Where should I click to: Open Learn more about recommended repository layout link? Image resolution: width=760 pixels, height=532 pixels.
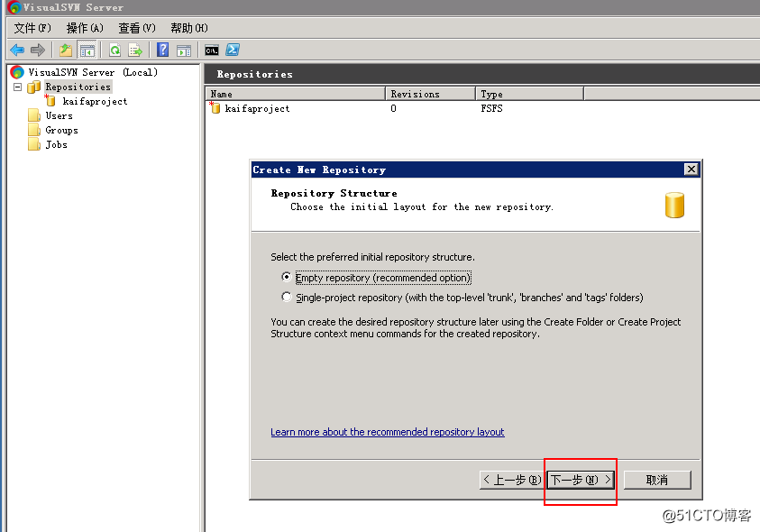point(388,432)
